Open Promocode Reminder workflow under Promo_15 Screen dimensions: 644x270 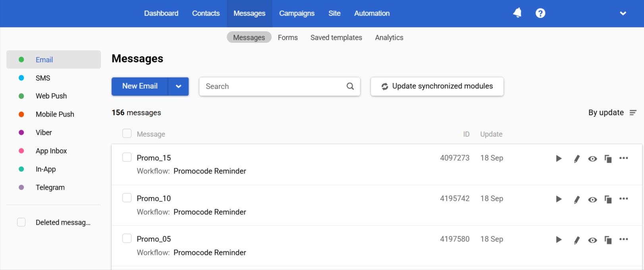(x=210, y=171)
